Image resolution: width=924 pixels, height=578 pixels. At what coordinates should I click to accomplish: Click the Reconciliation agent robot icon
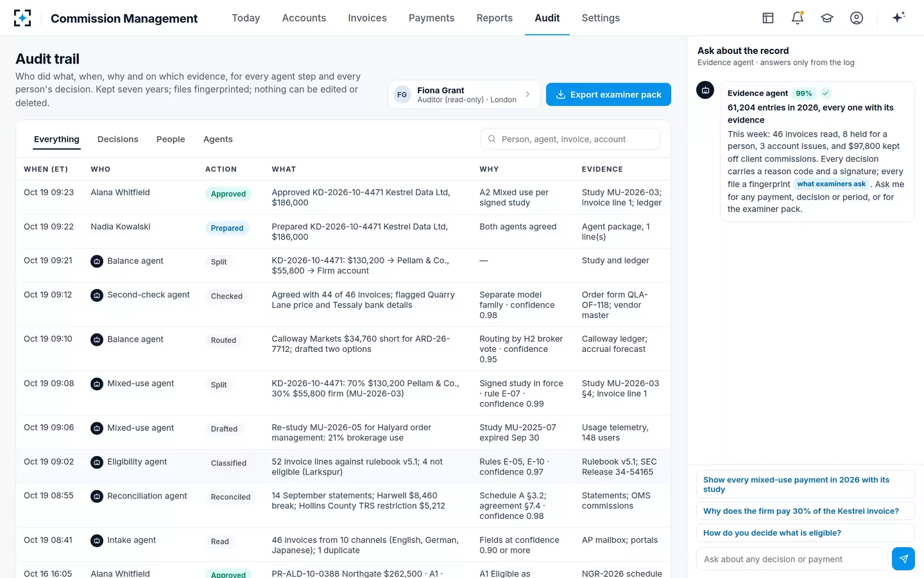97,496
